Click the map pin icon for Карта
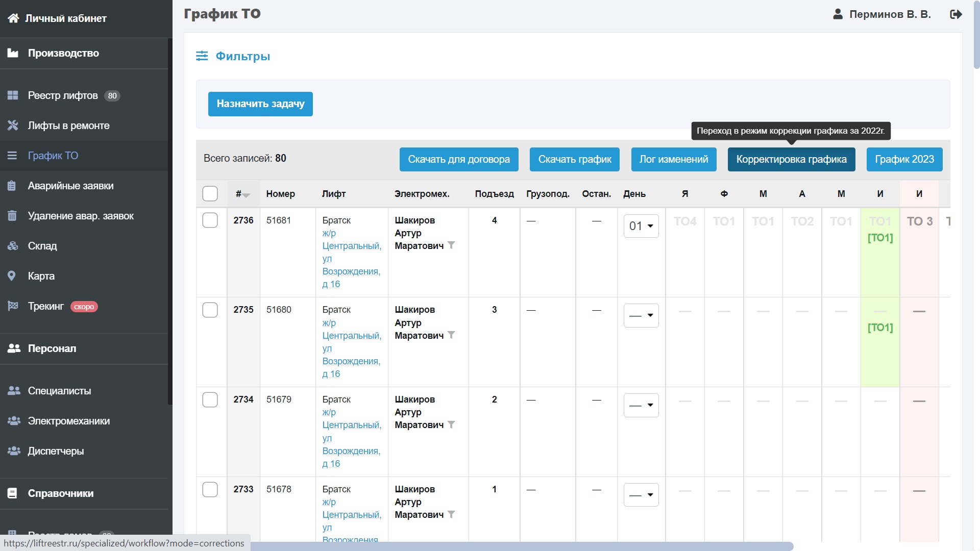Screen dimensions: 980x551 12,276
